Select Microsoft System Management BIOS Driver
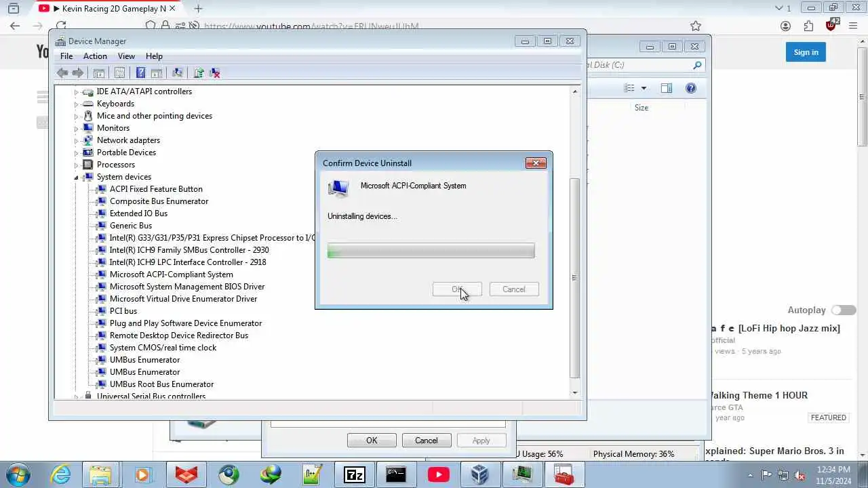The width and height of the screenshot is (868, 488). point(187,287)
